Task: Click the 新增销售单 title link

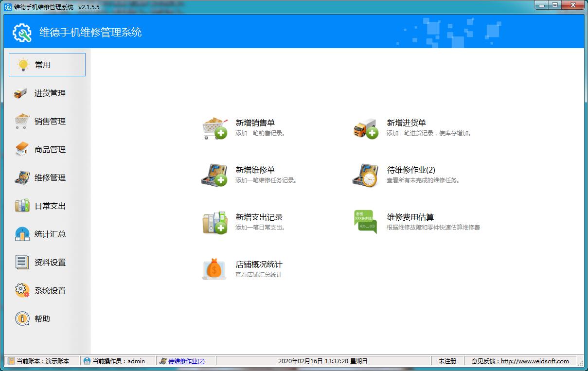Action: 255,123
